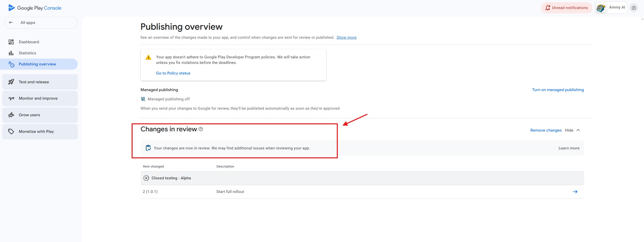The height and width of the screenshot is (242, 644).
Task: Open the help icon next to Changes in review
Action: pyautogui.click(x=201, y=129)
